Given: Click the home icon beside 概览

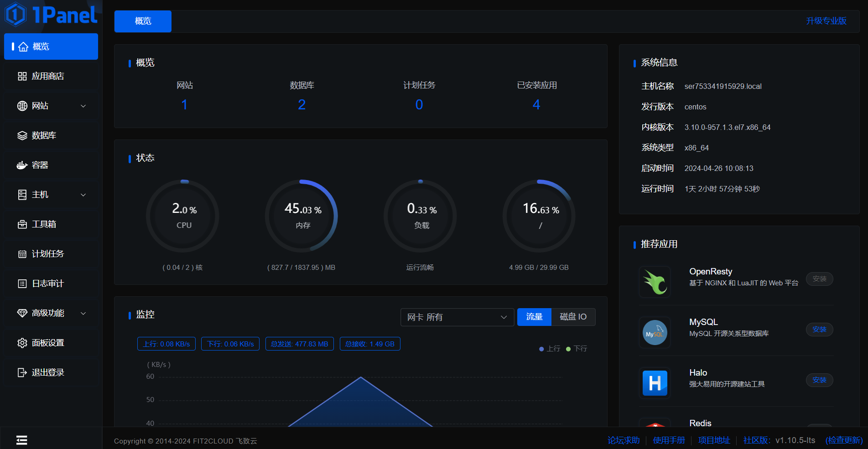Looking at the screenshot, I should tap(23, 47).
